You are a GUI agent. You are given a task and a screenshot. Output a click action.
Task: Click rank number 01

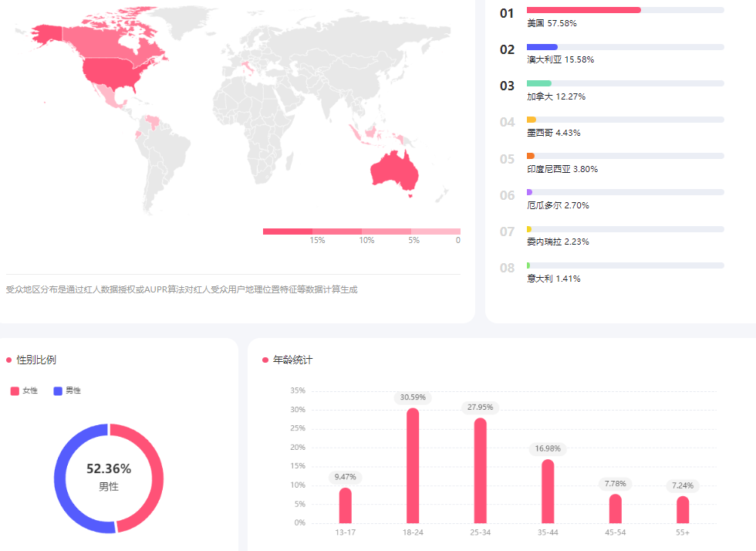click(x=507, y=14)
